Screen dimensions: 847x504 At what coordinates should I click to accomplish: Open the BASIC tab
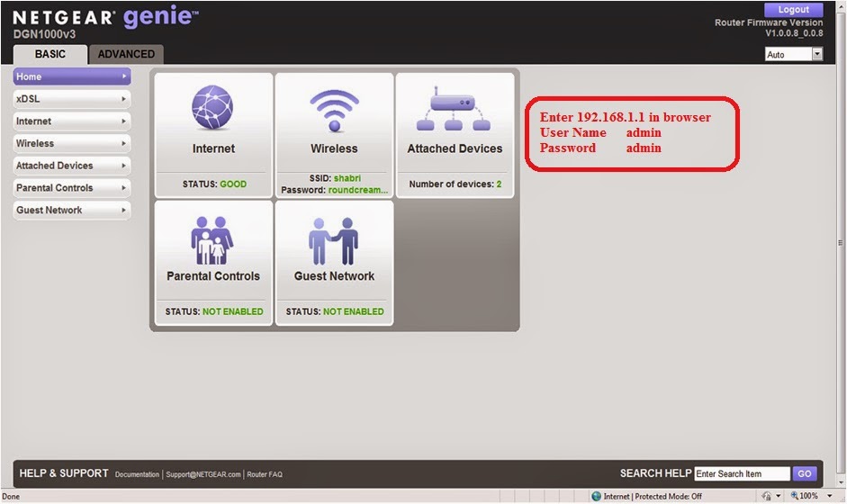click(50, 54)
